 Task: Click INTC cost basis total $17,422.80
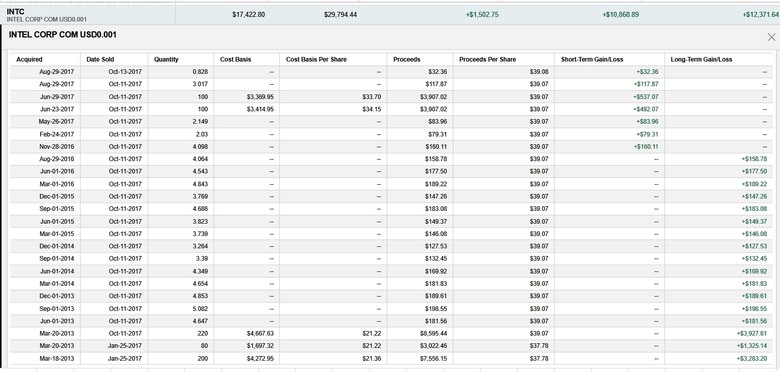pos(248,15)
